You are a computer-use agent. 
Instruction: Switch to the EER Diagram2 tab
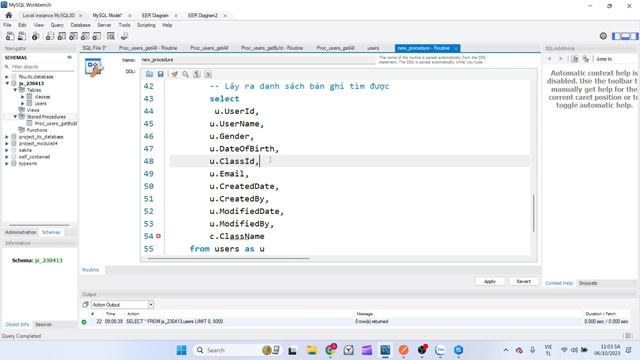[202, 16]
